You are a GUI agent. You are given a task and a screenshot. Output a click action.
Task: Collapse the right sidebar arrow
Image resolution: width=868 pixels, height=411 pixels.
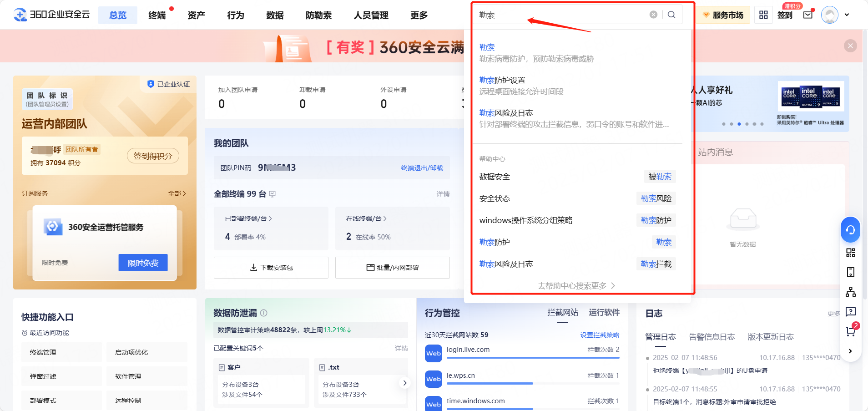(x=850, y=351)
